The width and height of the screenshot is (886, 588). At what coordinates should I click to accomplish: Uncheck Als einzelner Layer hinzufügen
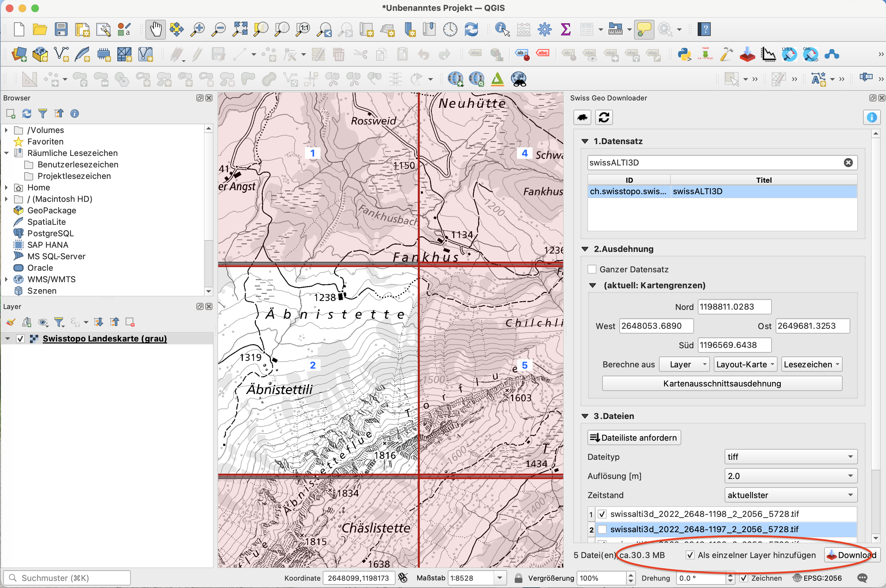click(x=690, y=555)
